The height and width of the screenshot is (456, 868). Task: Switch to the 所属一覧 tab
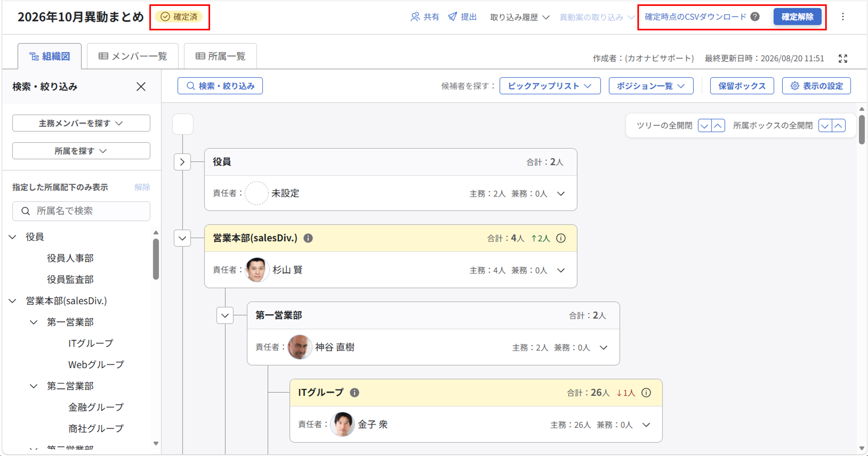click(220, 56)
